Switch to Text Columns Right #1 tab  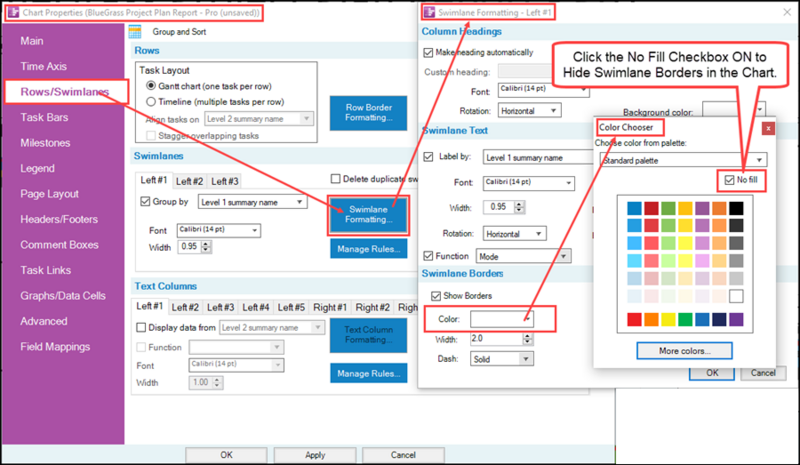pyautogui.click(x=330, y=307)
